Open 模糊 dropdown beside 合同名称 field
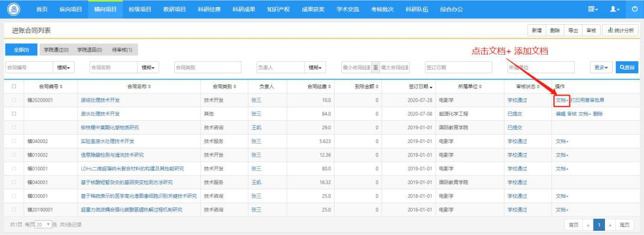 pyautogui.click(x=148, y=67)
